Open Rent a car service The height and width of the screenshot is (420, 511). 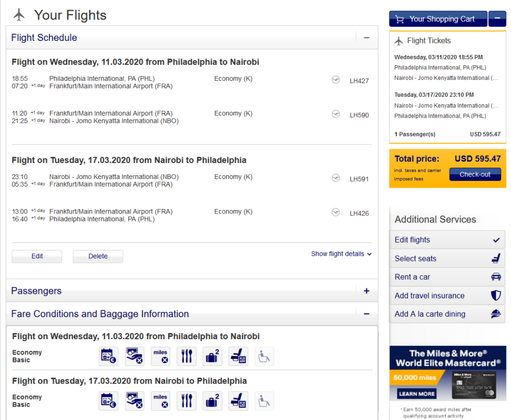click(447, 277)
